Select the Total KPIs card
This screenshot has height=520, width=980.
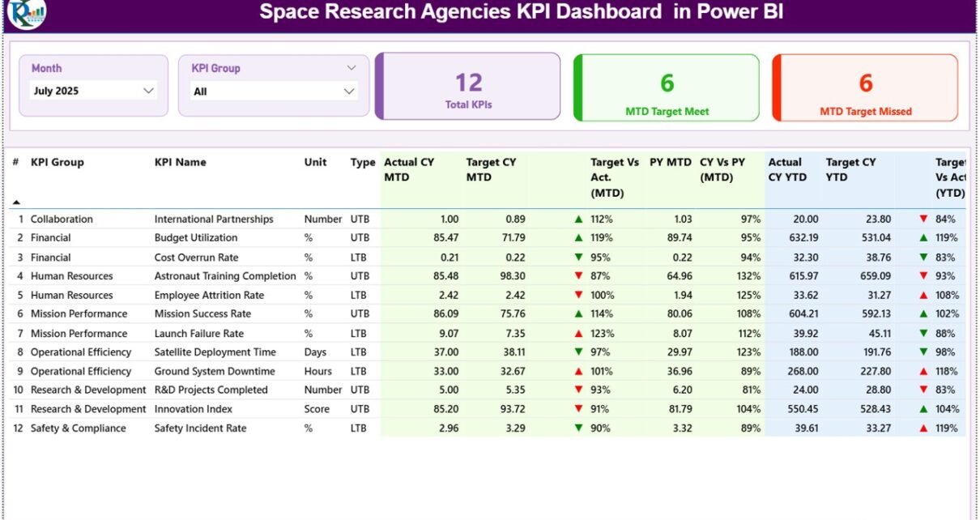click(468, 87)
